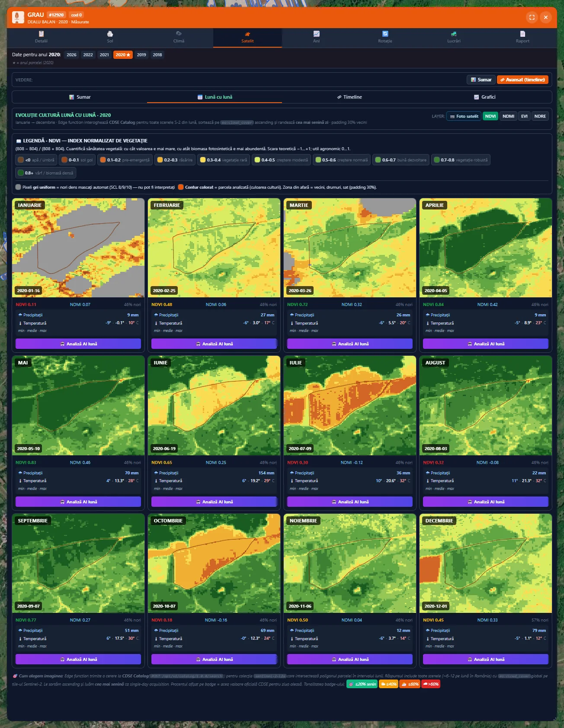The image size is (564, 728).
Task: Run Analiză AI lună for Ianuarie
Action: 78,344
